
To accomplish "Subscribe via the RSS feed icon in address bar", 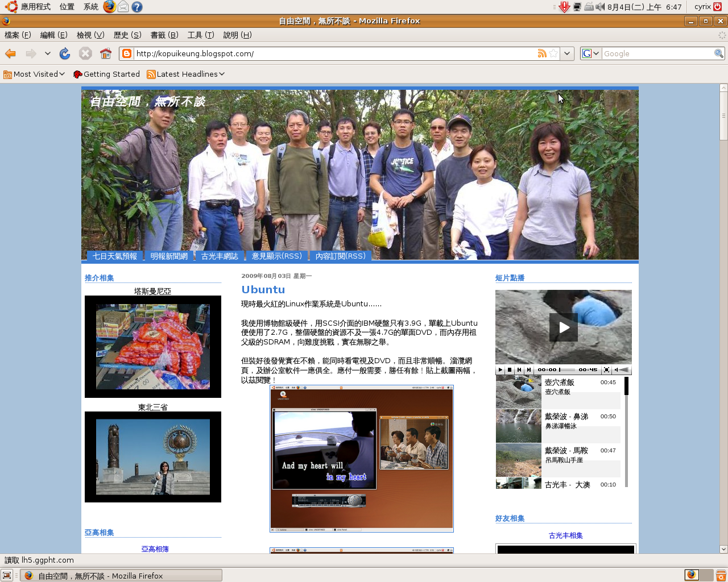I will 542,53.
